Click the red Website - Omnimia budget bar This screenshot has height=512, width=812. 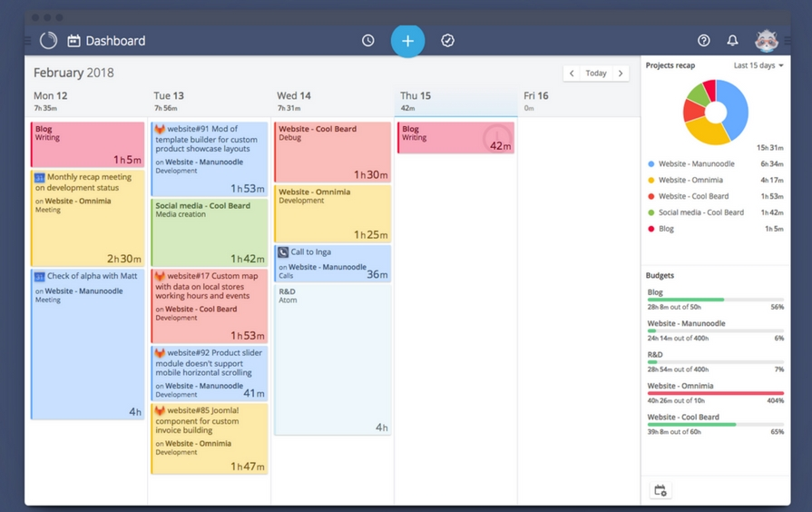pyautogui.click(x=715, y=393)
